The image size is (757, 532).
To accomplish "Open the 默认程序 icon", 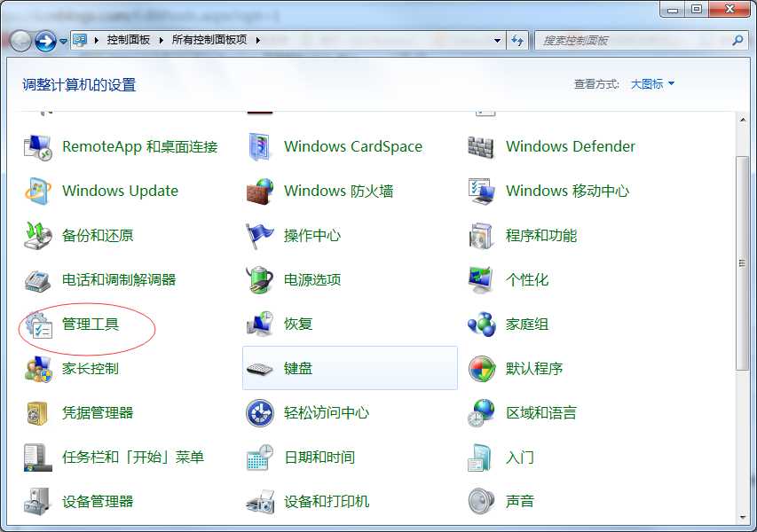I will point(481,369).
